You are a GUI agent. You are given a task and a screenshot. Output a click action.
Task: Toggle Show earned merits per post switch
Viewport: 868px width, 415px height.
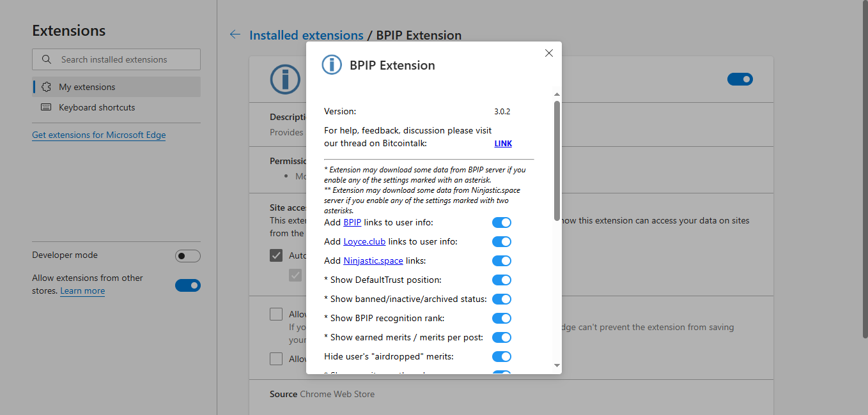click(x=502, y=337)
